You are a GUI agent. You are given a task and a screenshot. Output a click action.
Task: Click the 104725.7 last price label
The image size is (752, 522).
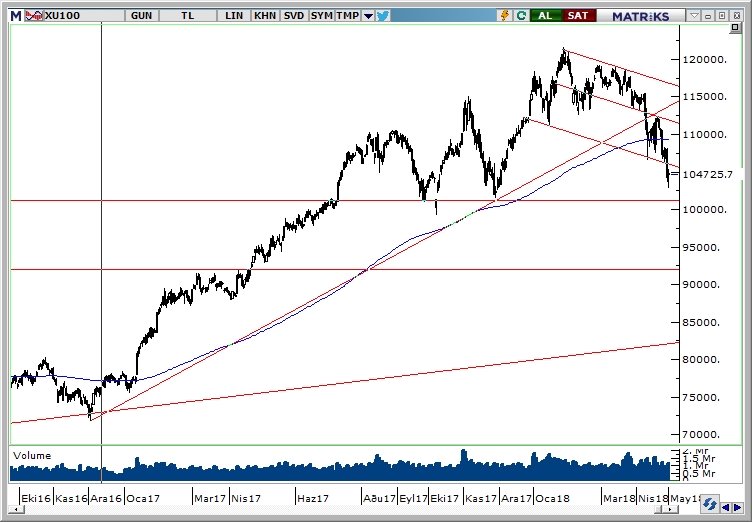click(x=708, y=175)
